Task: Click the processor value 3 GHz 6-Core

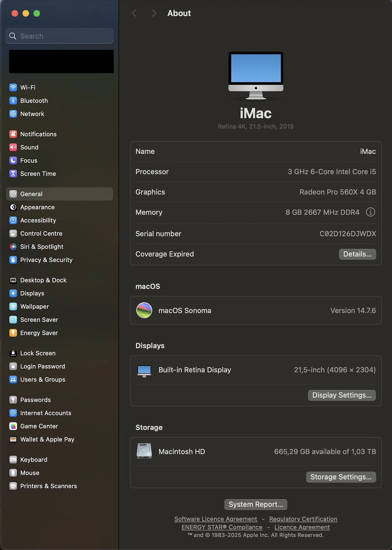Action: 332,172
